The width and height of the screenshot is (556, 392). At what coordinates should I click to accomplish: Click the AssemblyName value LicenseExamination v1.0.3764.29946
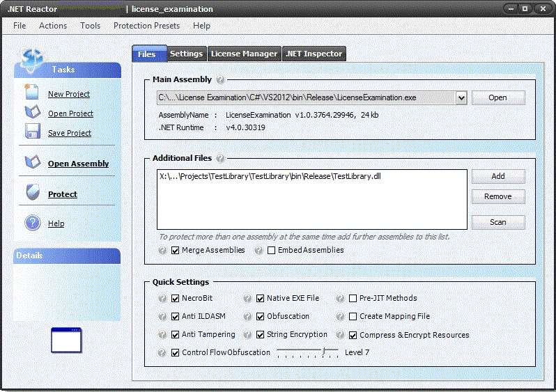[x=290, y=115]
